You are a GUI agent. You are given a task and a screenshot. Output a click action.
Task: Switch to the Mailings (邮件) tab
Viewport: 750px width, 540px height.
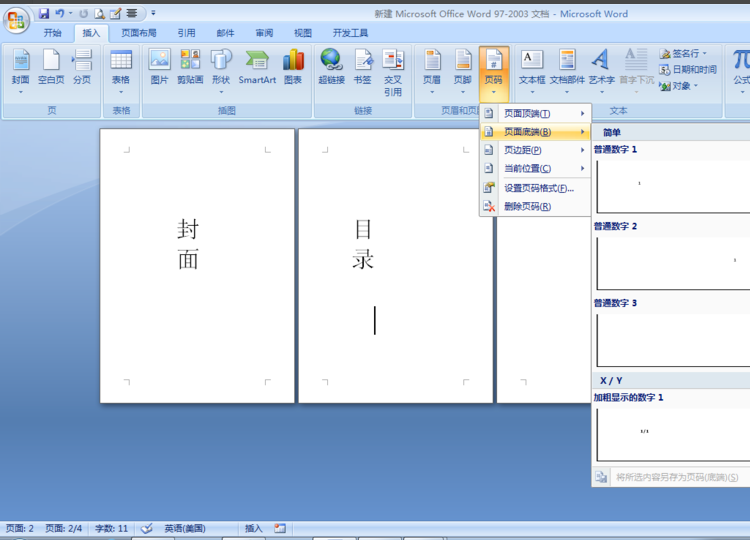click(x=225, y=33)
